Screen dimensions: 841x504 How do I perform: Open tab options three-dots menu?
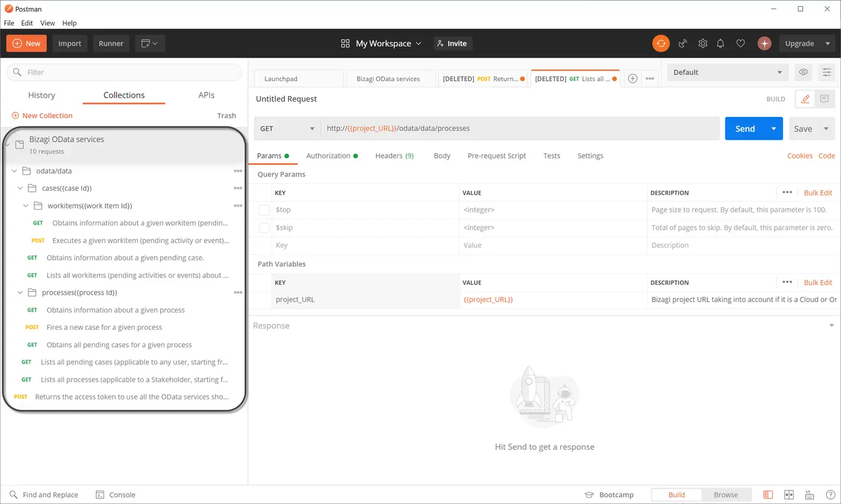point(650,79)
